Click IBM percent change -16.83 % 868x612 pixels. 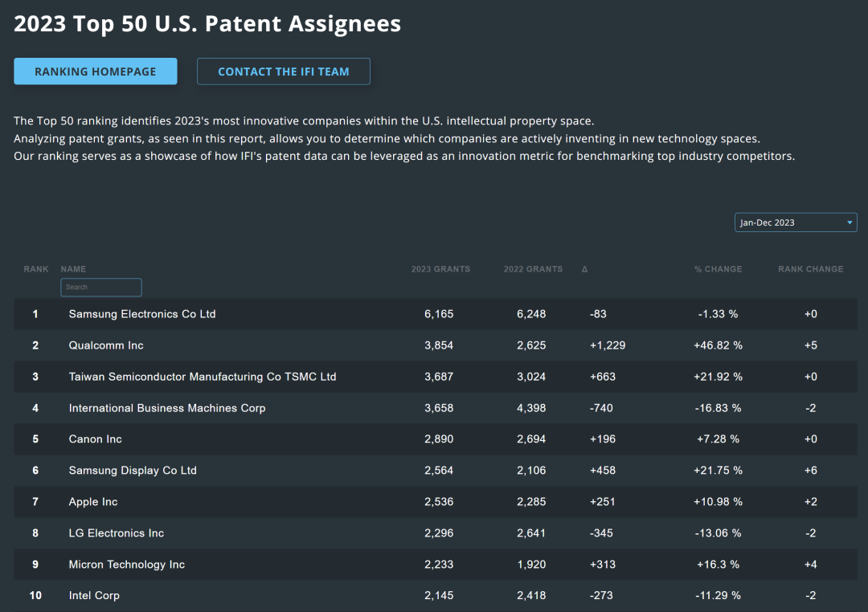tap(718, 408)
